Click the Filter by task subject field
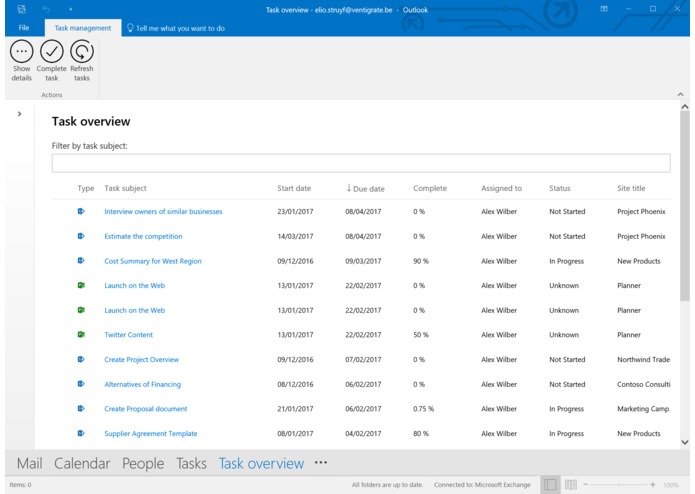Screen dimensions: 695x494 pyautogui.click(x=361, y=163)
